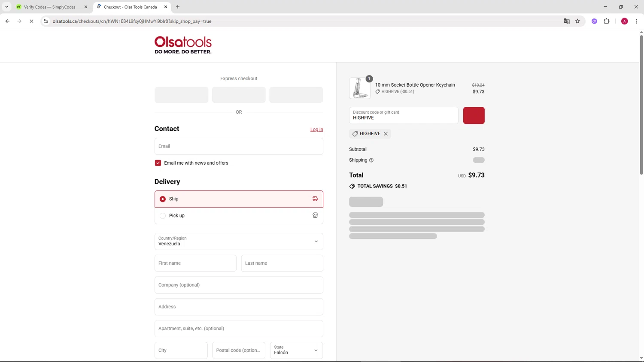Click the TOTAL SAVINGS $0.51 text
This screenshot has height=362, width=644.
point(382,186)
